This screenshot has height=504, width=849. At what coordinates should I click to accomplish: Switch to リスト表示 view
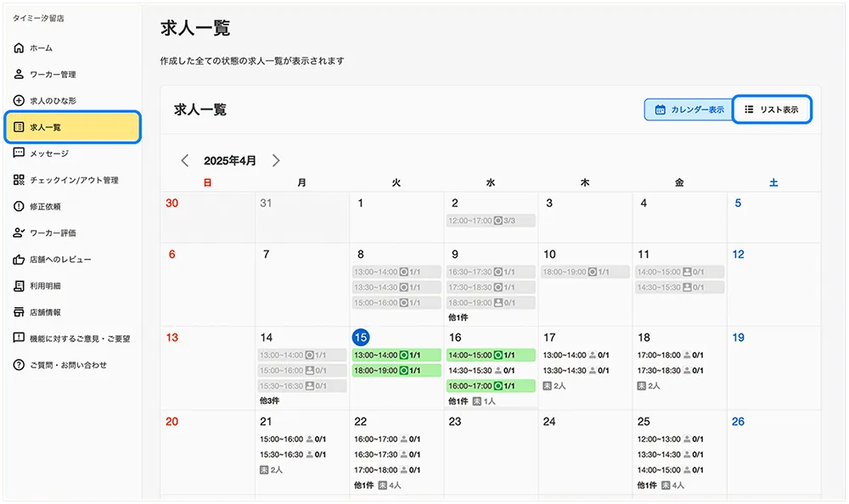click(x=773, y=109)
